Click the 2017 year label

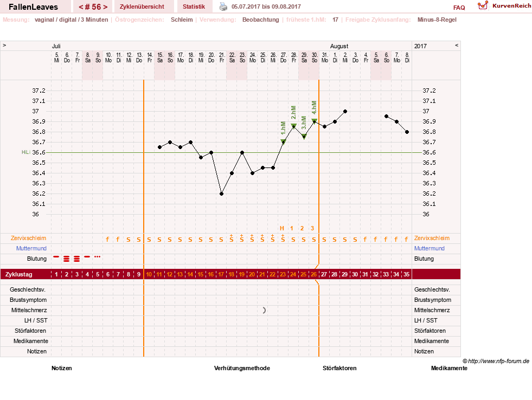[x=420, y=46]
